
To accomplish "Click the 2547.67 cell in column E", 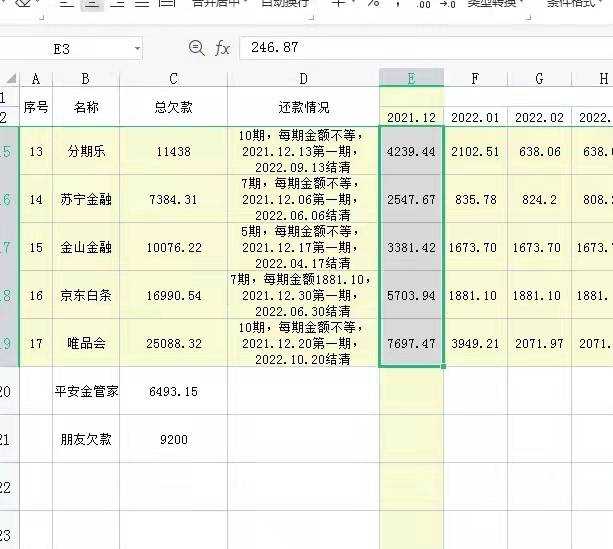I will click(x=411, y=199).
